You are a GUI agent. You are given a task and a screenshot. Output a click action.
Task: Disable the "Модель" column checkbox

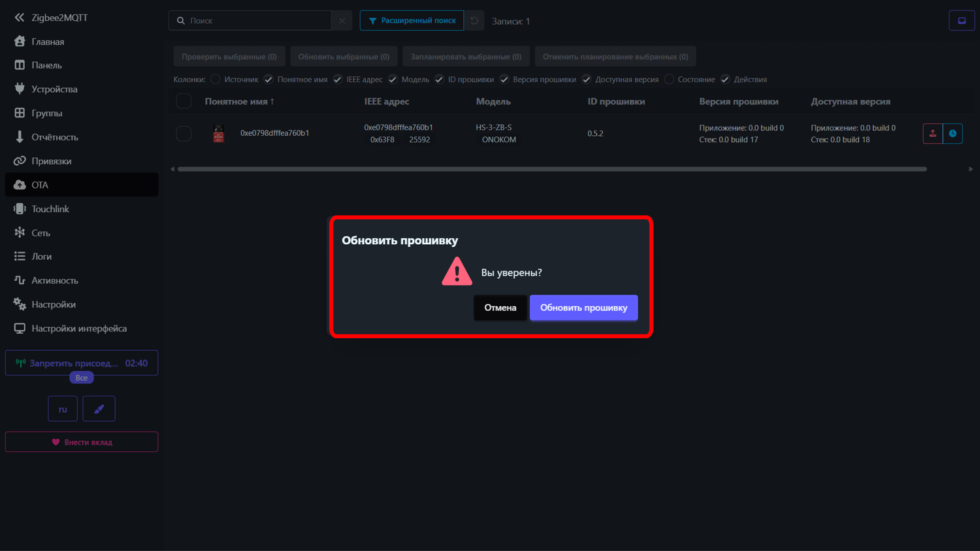tap(393, 80)
